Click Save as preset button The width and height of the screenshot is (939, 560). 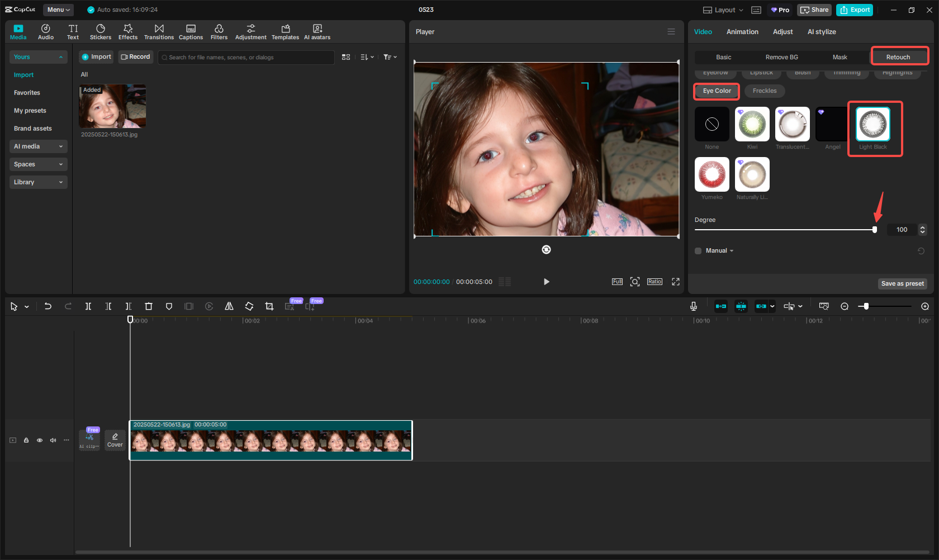click(902, 284)
